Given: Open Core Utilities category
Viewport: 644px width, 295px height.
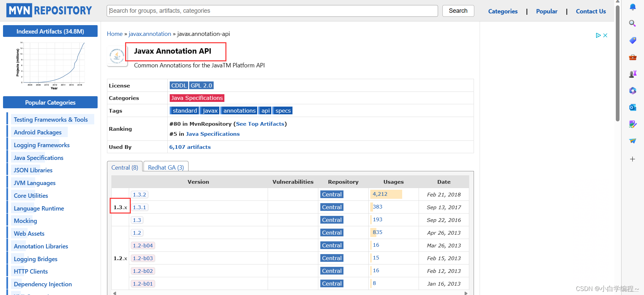Looking at the screenshot, I should tap(31, 196).
